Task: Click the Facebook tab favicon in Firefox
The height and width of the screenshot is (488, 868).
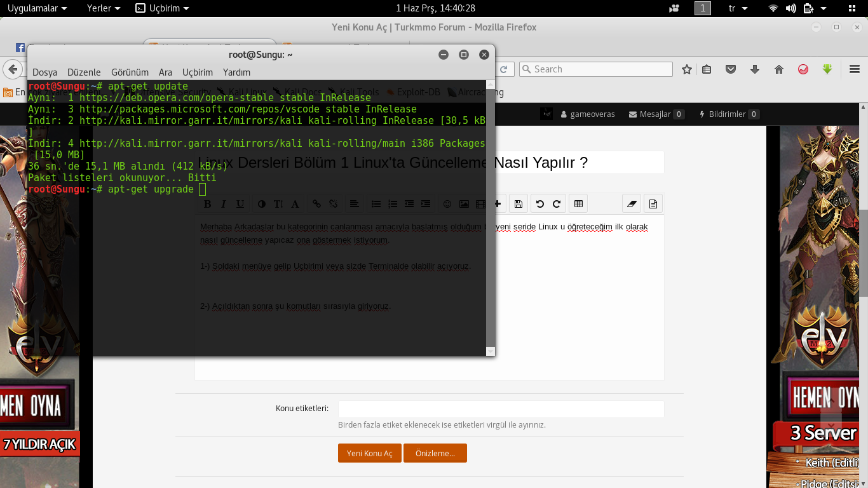Action: (20, 48)
